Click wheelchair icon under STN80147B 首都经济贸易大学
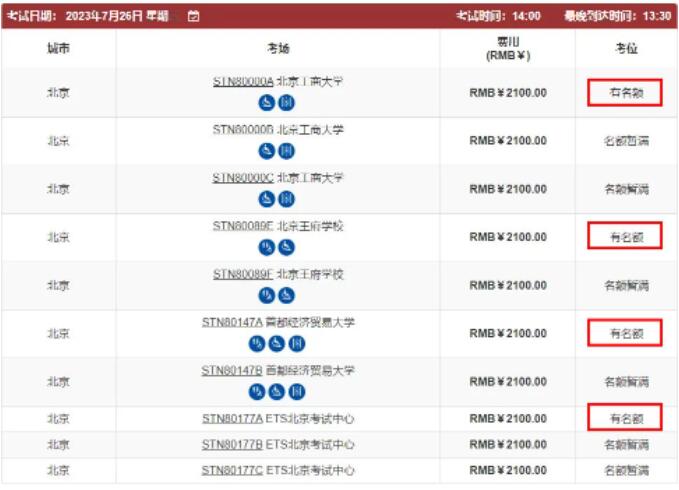This screenshot has width=679, height=490. coord(277,392)
